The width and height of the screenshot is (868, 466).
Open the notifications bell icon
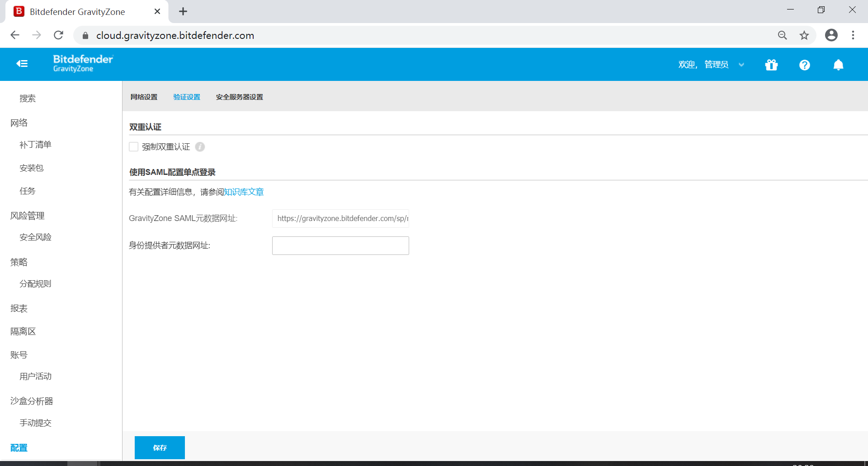pos(838,65)
